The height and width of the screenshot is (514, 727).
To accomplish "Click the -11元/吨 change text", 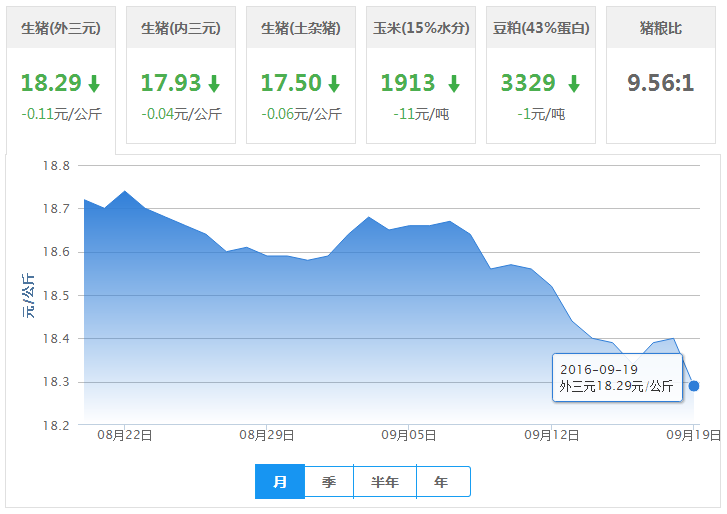I will pyautogui.click(x=421, y=114).
